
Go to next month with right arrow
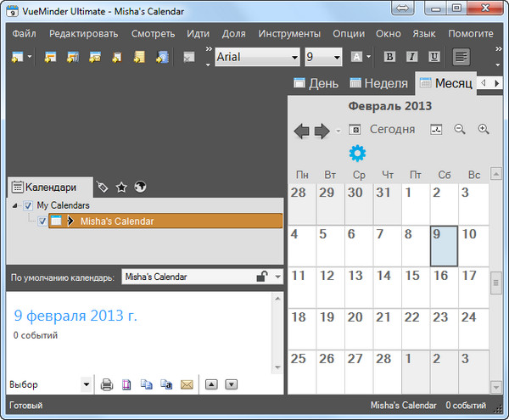point(322,131)
